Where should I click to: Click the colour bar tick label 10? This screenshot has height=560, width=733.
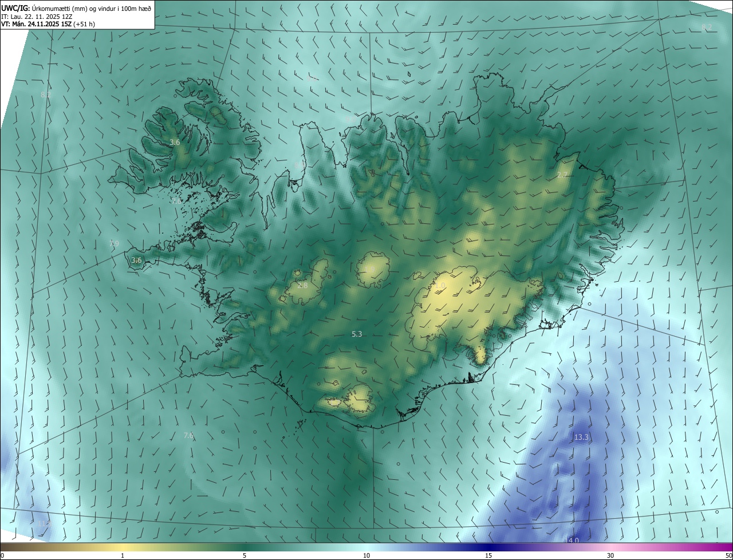(x=366, y=555)
